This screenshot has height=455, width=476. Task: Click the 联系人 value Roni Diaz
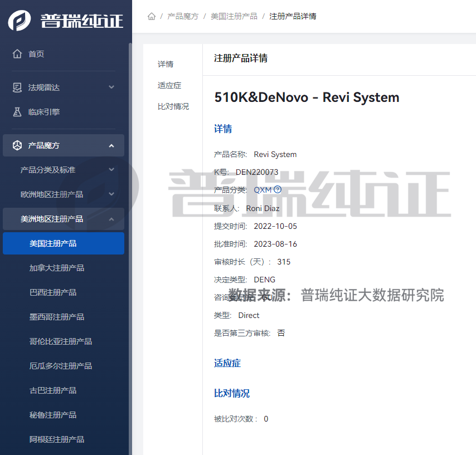tap(263, 208)
